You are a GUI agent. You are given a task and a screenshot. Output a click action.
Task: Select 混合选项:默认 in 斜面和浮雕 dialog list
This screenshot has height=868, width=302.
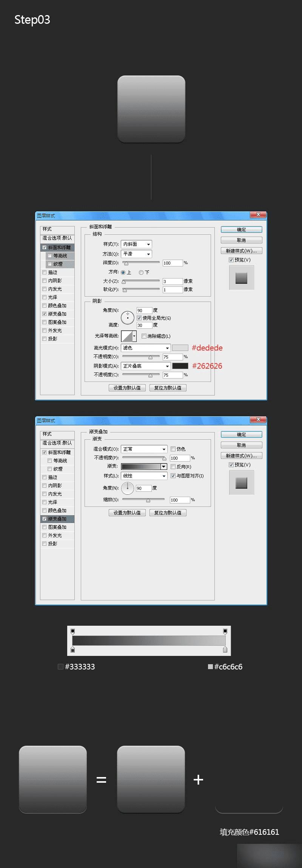pyautogui.click(x=57, y=238)
